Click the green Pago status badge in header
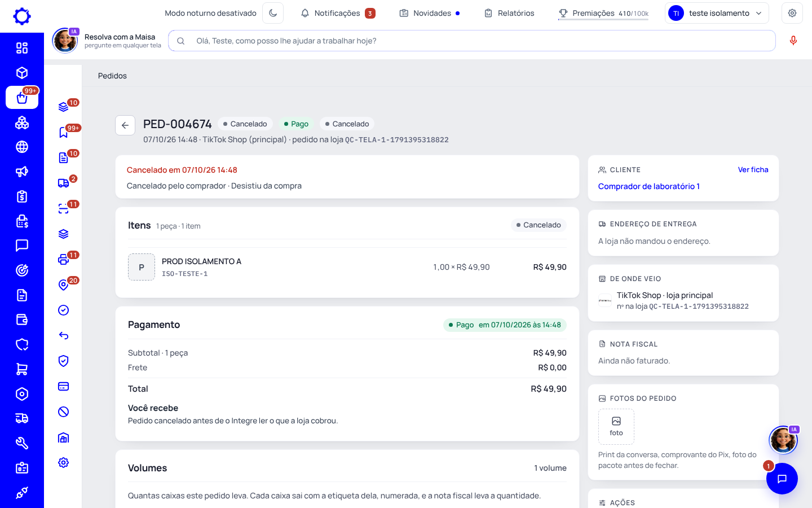The width and height of the screenshot is (812, 508). click(296, 124)
